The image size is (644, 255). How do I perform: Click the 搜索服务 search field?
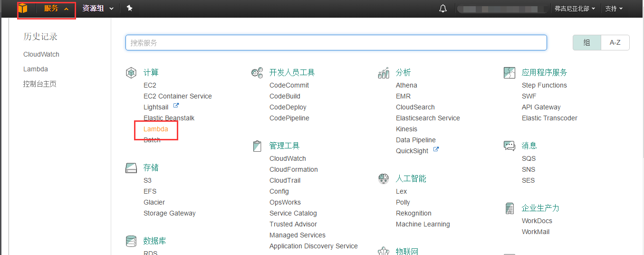pyautogui.click(x=336, y=43)
